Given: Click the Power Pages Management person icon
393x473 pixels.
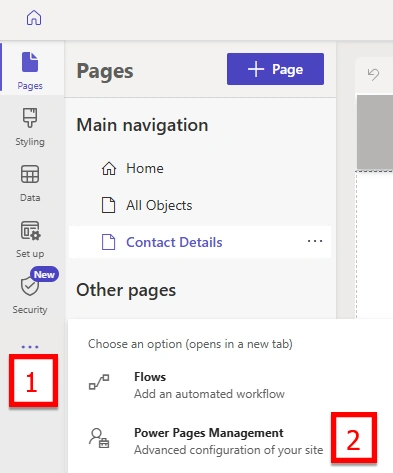Looking at the screenshot, I should [99, 438].
